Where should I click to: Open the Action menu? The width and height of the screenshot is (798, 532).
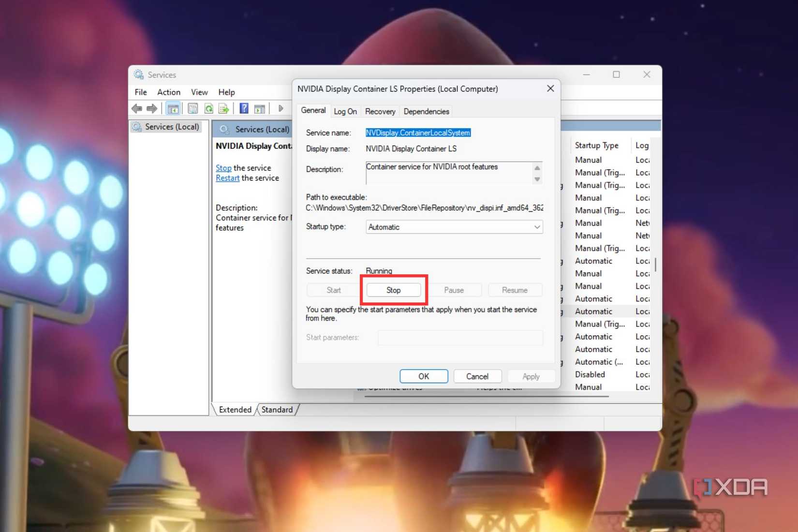[168, 92]
